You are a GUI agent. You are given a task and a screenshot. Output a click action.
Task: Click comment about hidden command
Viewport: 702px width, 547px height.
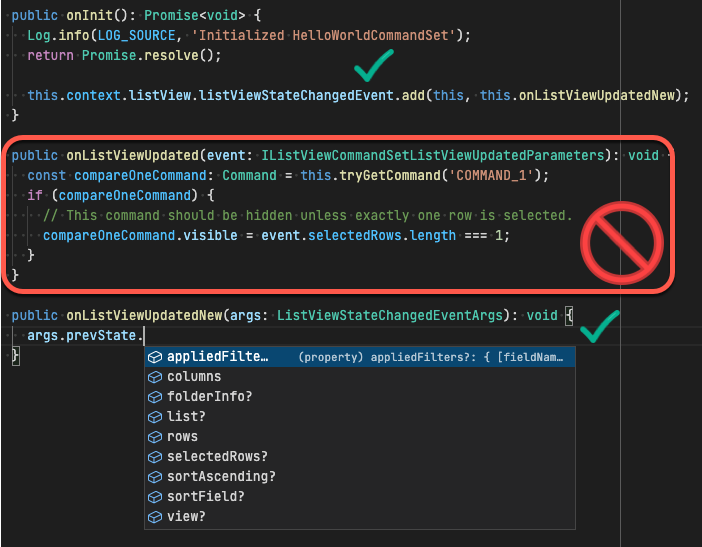[308, 215]
